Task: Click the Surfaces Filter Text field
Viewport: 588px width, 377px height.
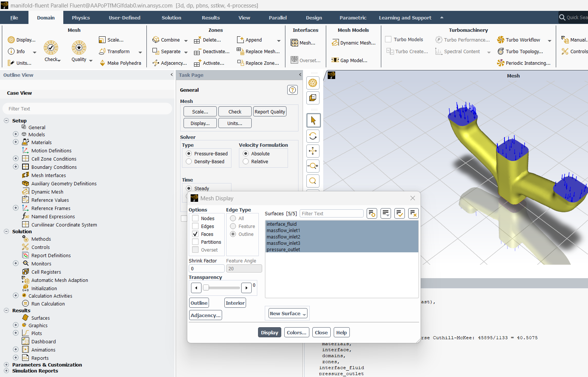Action: pos(331,213)
